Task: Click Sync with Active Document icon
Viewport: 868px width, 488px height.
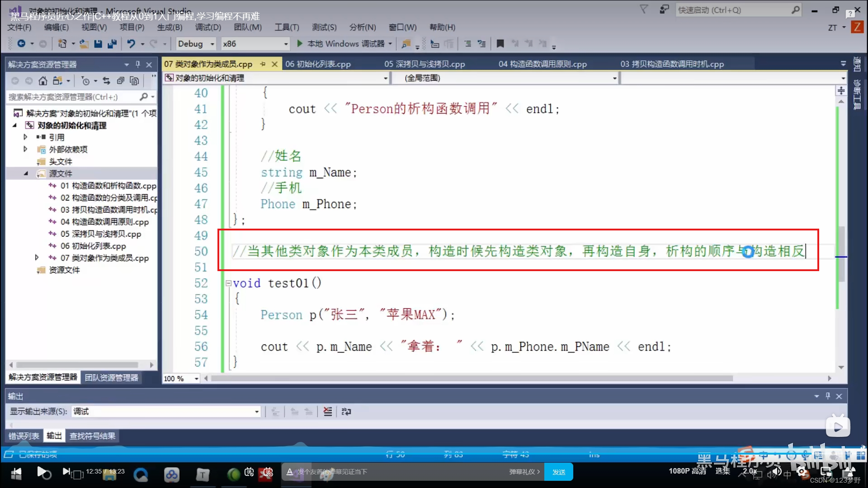Action: (106, 81)
